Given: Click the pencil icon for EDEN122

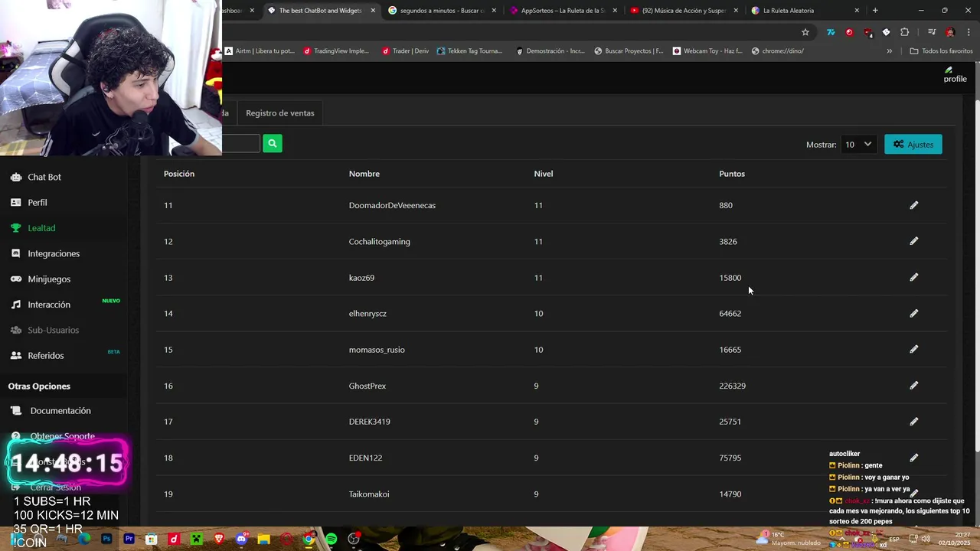Looking at the screenshot, I should point(913,458).
